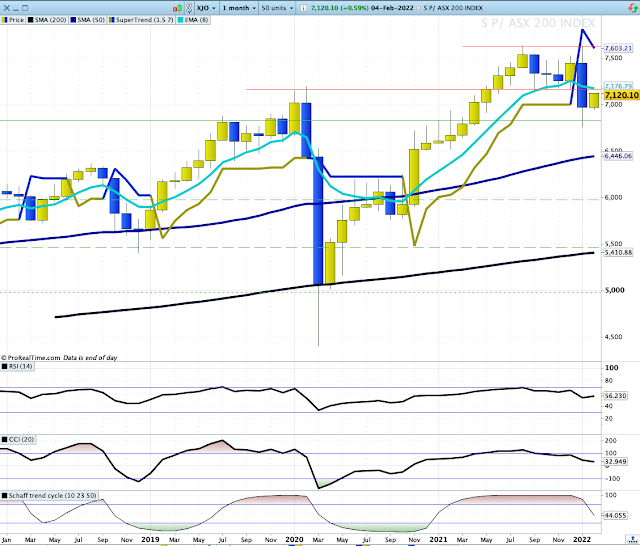The width and height of the screenshot is (640, 546).
Task: Click the S P/ ASX 200 INDEX header title
Action: pos(453,8)
